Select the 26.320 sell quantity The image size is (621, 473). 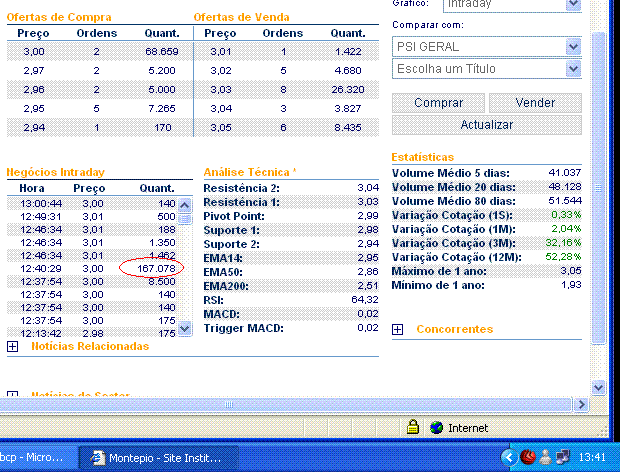click(348, 90)
